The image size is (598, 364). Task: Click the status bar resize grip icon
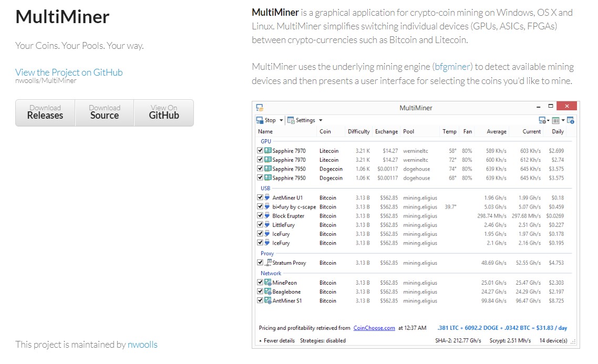(572, 342)
